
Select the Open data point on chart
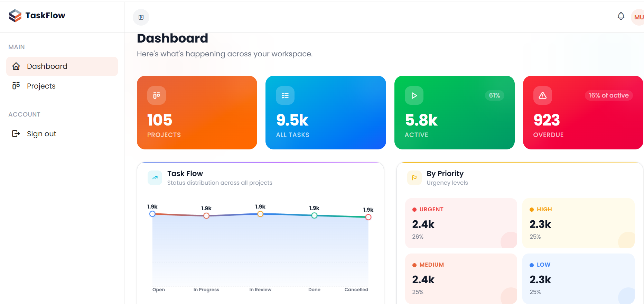152,214
